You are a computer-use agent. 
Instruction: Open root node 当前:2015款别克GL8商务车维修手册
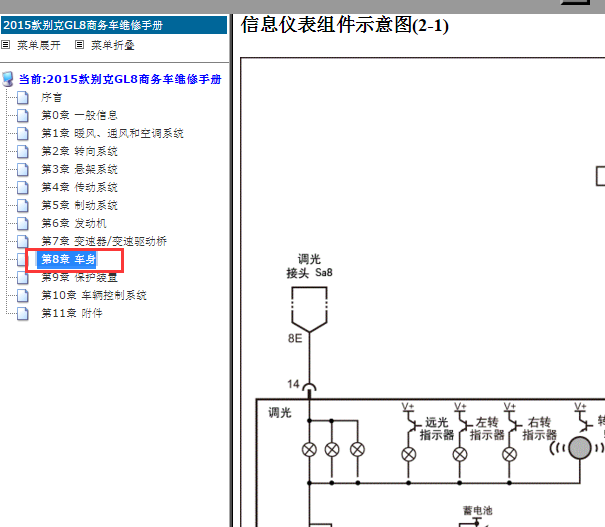tap(120, 79)
